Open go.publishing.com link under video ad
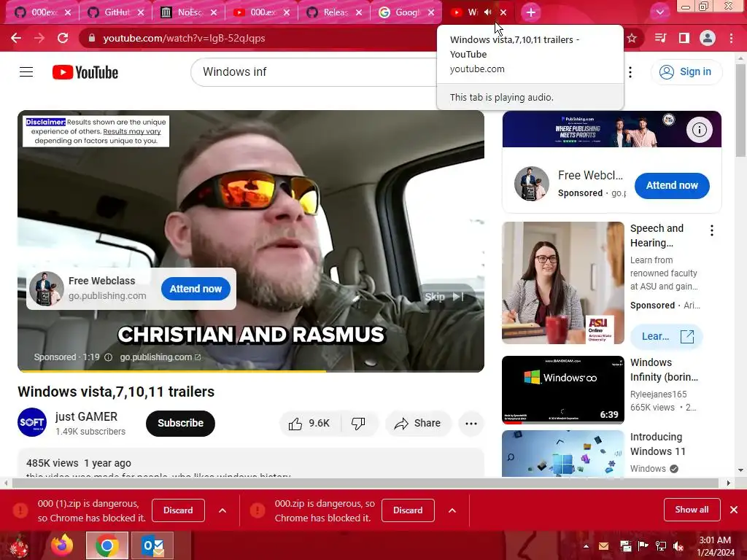The height and width of the screenshot is (560, 747). click(160, 357)
